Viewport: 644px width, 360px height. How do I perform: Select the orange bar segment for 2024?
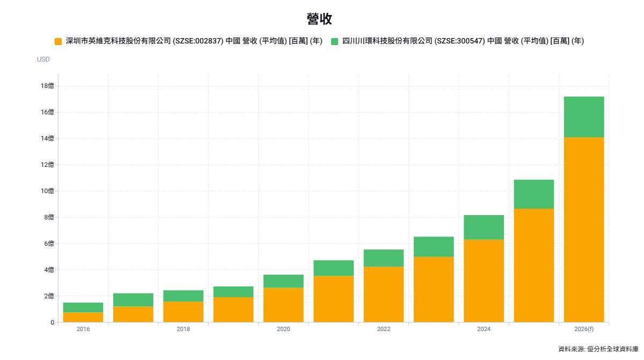click(484, 281)
